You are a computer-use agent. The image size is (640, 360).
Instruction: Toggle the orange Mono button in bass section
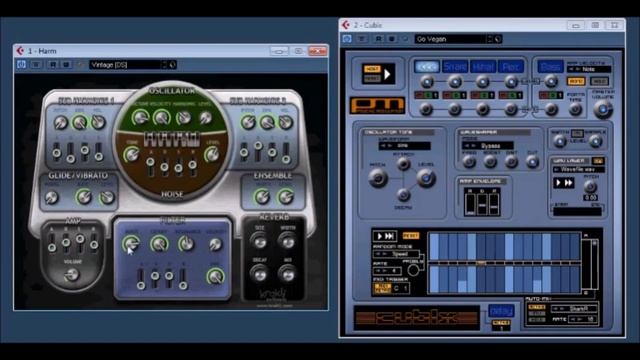pyautogui.click(x=576, y=81)
